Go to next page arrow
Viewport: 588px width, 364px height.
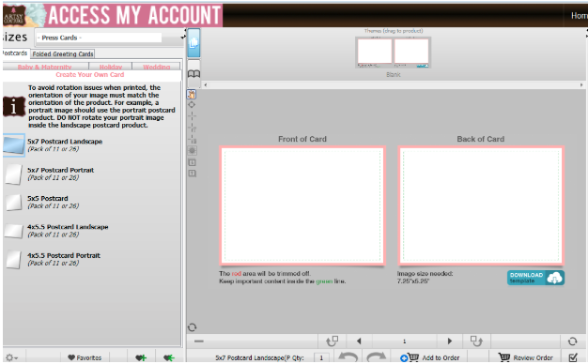[450, 341]
